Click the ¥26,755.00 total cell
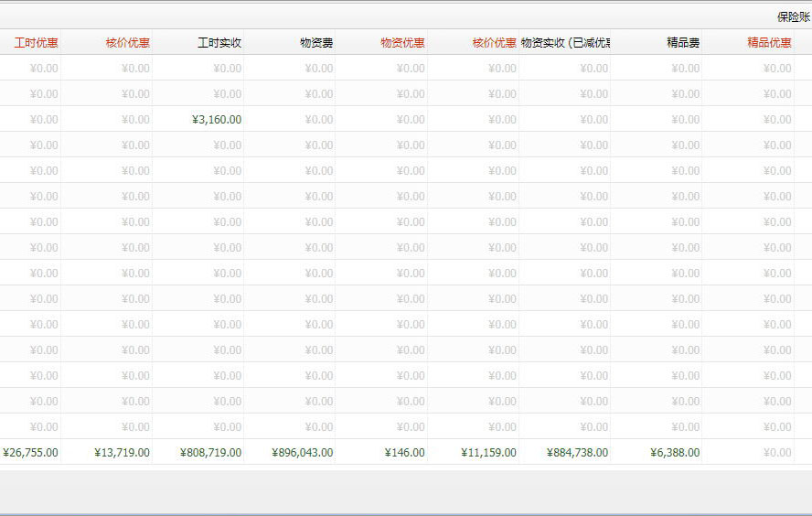This screenshot has width=812, height=516. click(31, 452)
